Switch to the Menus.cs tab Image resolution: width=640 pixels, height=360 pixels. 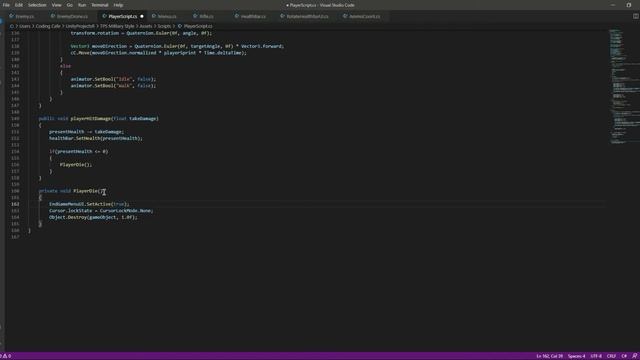(x=167, y=16)
